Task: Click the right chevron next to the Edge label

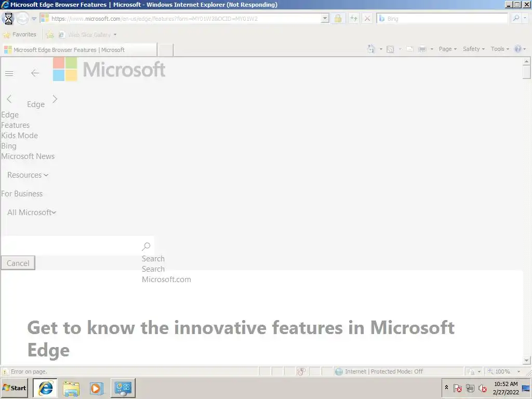Action: click(55, 99)
